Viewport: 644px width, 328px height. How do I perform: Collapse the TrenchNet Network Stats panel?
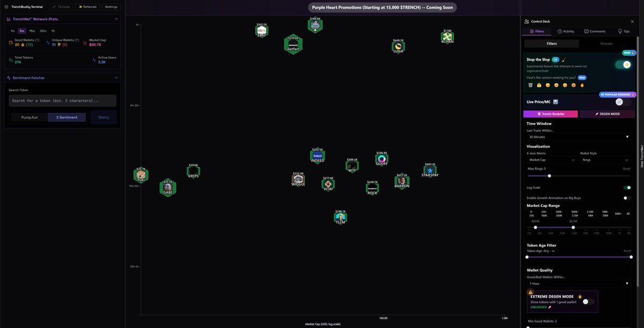(x=116, y=19)
